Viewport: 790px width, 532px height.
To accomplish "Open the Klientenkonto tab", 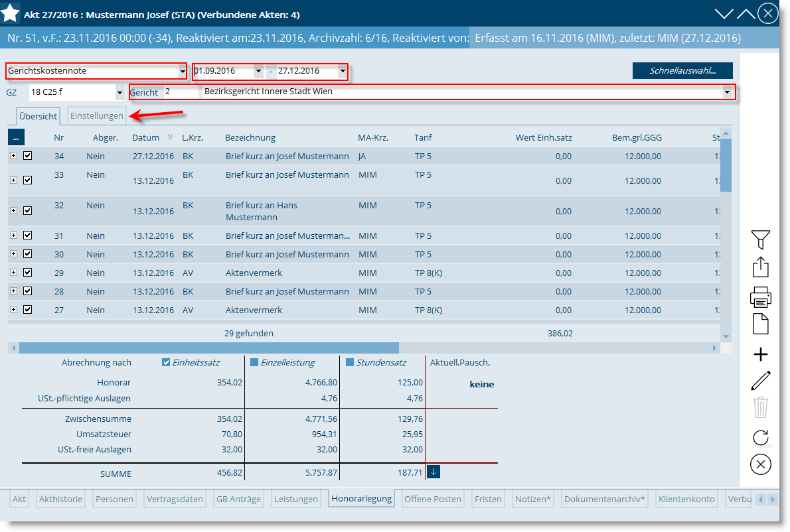I will 686,499.
